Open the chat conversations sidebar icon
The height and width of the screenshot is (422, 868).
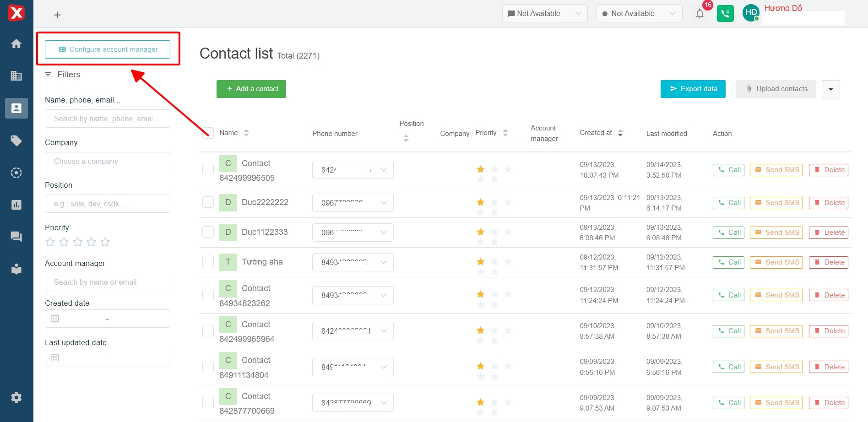(16, 237)
